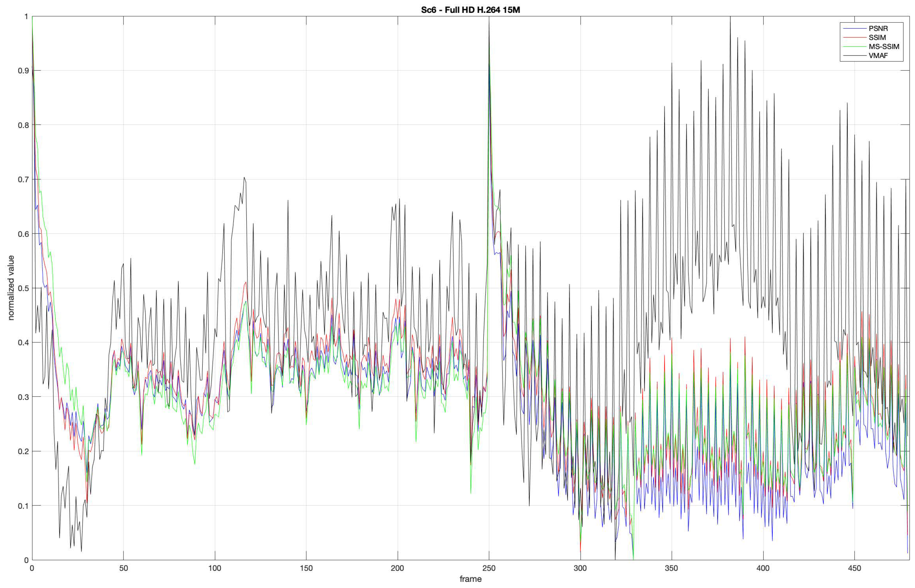Click the x-axis tick label 350
Screen dimensions: 915x588
[x=671, y=568]
